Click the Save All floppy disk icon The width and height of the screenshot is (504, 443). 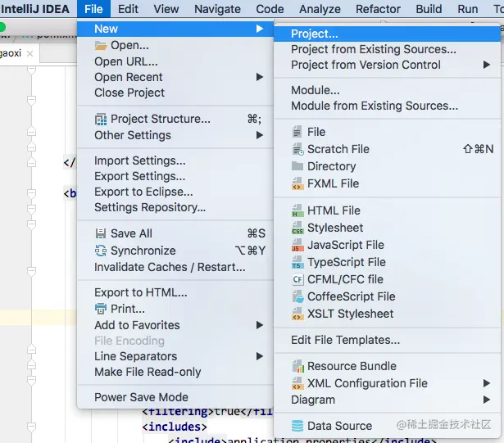tap(101, 233)
